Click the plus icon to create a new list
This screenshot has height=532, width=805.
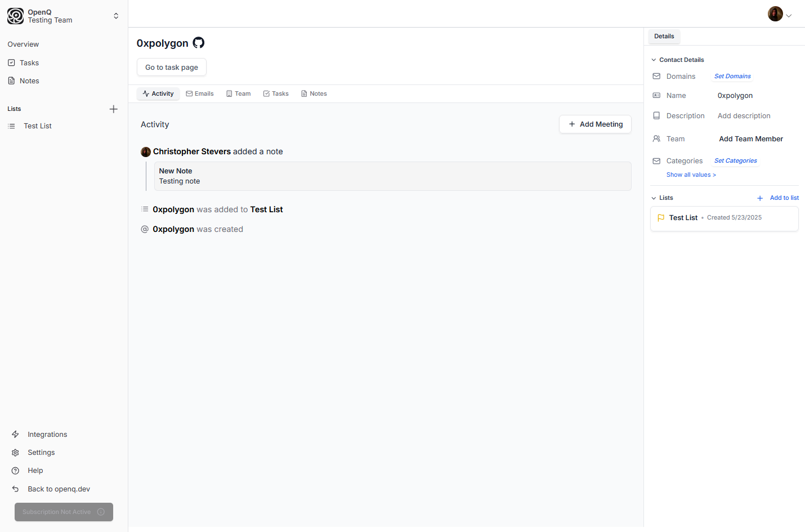[x=114, y=109]
